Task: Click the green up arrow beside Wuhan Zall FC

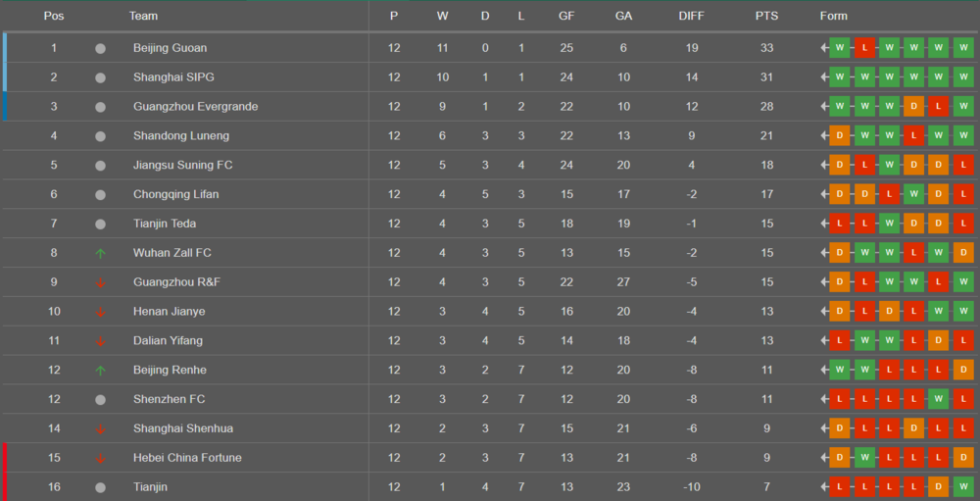Action: [100, 253]
